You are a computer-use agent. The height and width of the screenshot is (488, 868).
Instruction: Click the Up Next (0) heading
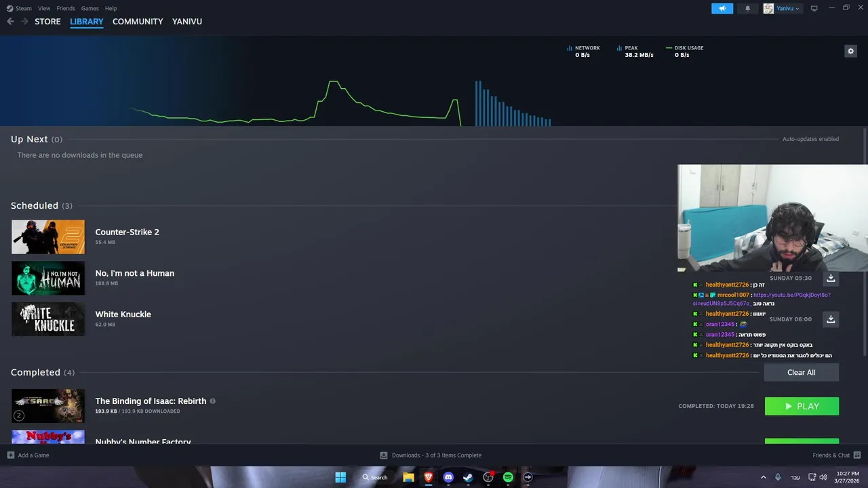pos(37,139)
